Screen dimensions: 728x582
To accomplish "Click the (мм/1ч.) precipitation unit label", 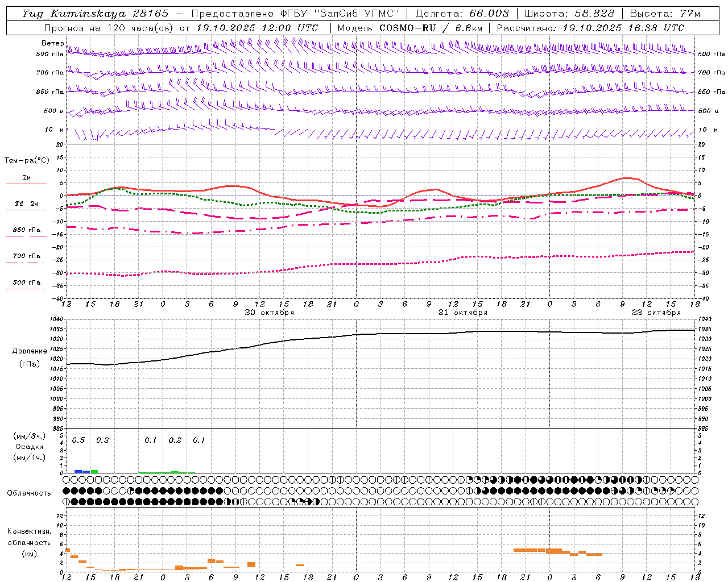I will click(x=29, y=458).
